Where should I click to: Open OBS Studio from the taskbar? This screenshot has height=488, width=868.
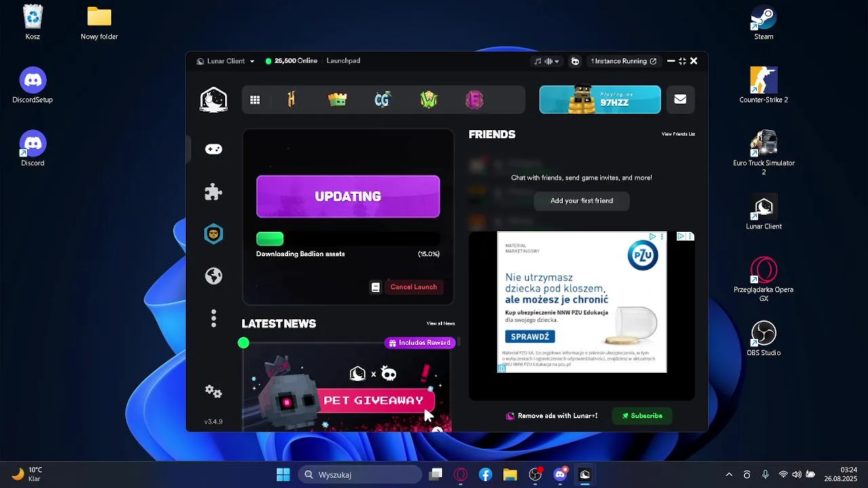[x=535, y=474]
